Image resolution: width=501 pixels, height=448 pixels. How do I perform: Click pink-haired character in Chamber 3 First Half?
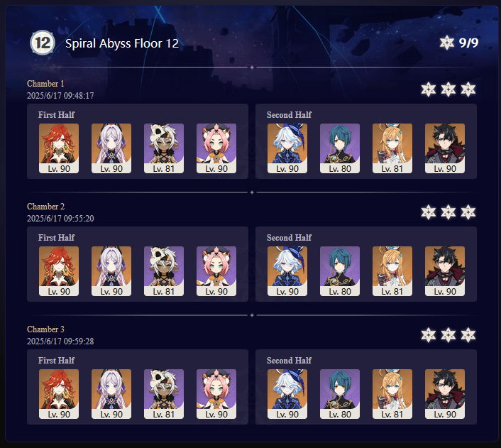tap(216, 394)
